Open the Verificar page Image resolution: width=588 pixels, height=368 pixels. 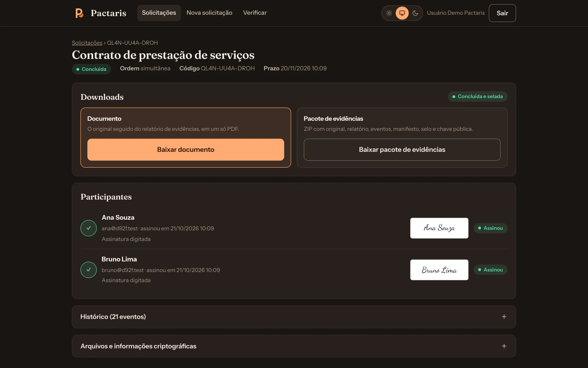[255, 13]
